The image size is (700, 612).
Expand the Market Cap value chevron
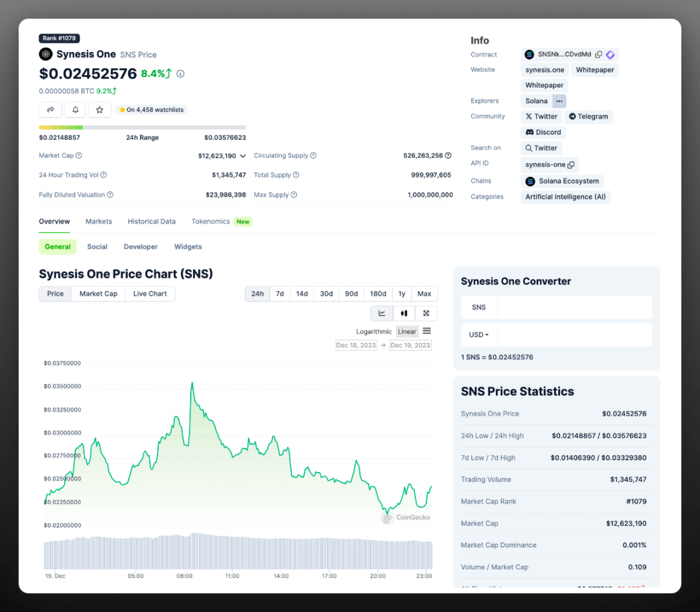click(243, 156)
